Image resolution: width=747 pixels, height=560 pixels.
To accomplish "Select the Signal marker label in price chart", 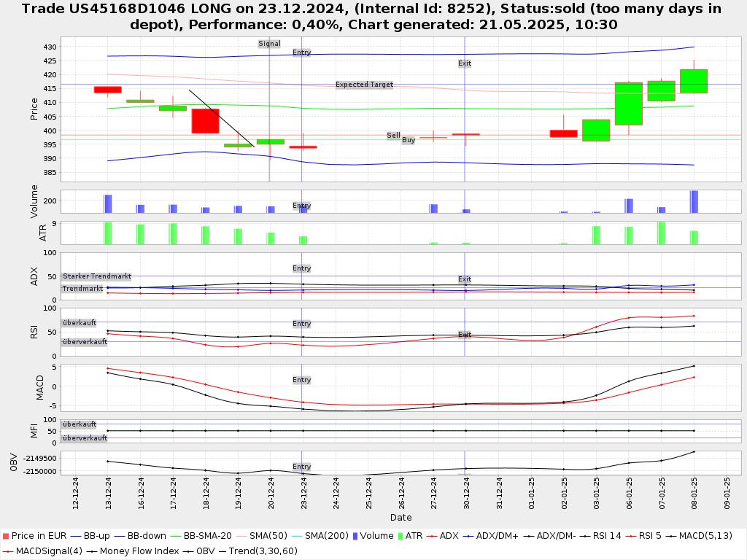I will 269,44.
